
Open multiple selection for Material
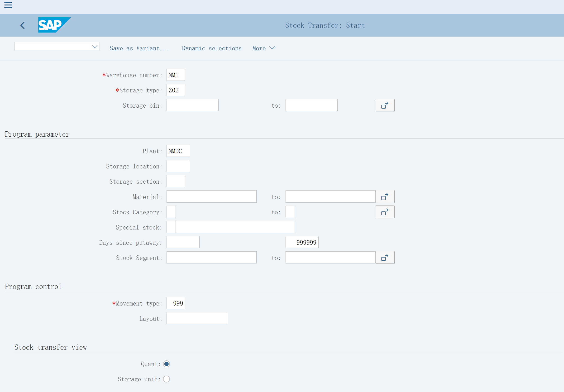[385, 197]
